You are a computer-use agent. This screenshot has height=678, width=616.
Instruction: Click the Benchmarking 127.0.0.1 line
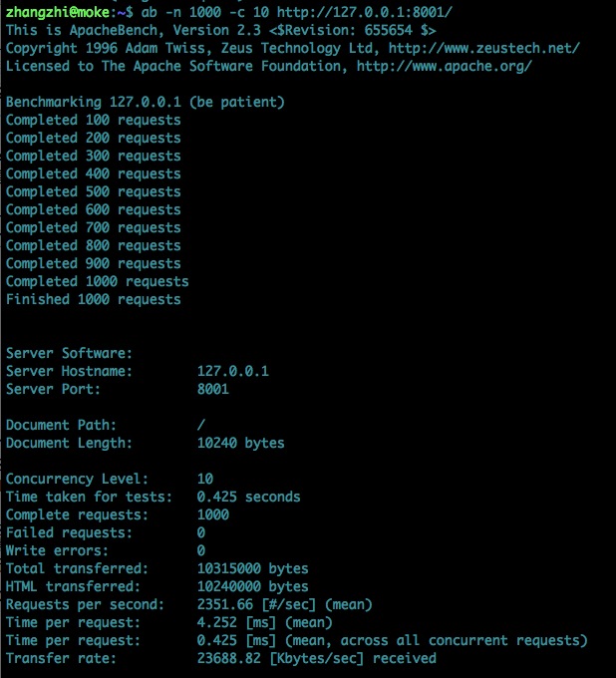coord(146,102)
